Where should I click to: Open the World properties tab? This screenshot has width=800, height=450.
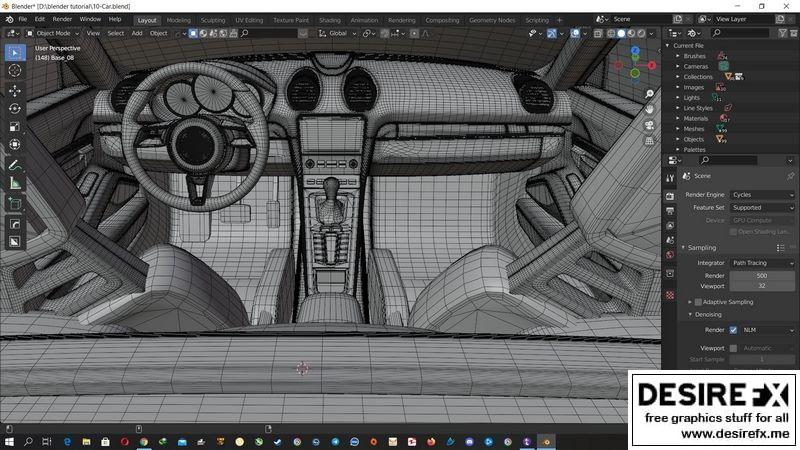(x=670, y=255)
